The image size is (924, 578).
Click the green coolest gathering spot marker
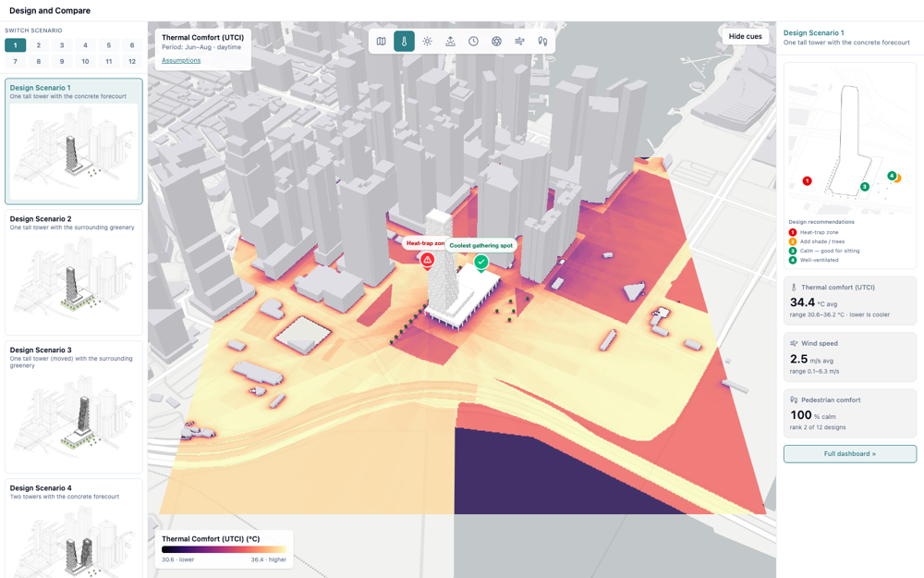[x=481, y=263]
